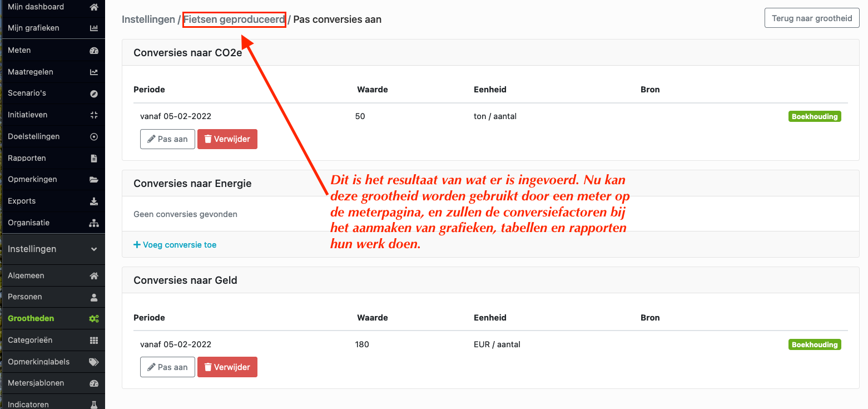Viewport: 868px width, 409px height.
Task: Select the Meten gauge icon
Action: tap(94, 51)
